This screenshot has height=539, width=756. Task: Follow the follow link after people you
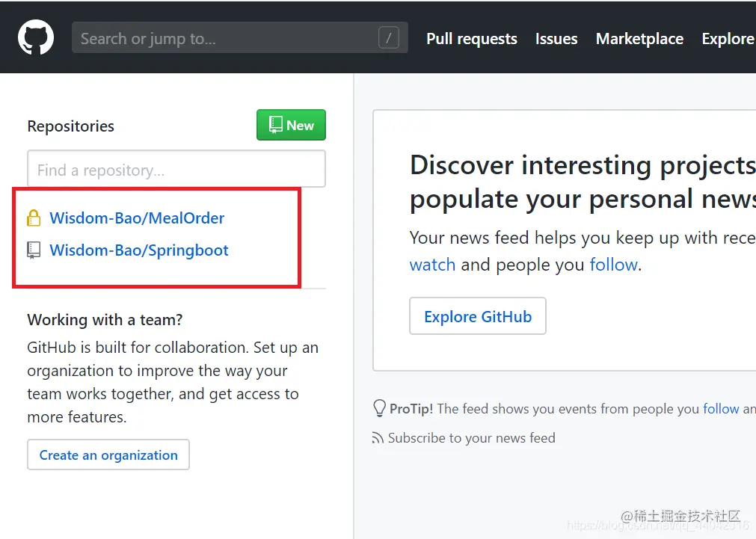[x=614, y=265]
